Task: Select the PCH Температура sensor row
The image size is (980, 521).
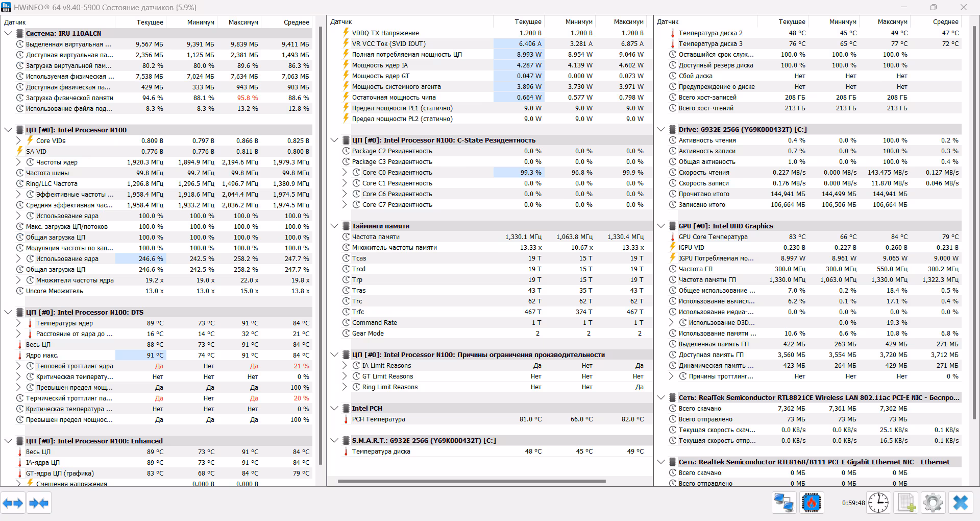Action: pyautogui.click(x=378, y=419)
